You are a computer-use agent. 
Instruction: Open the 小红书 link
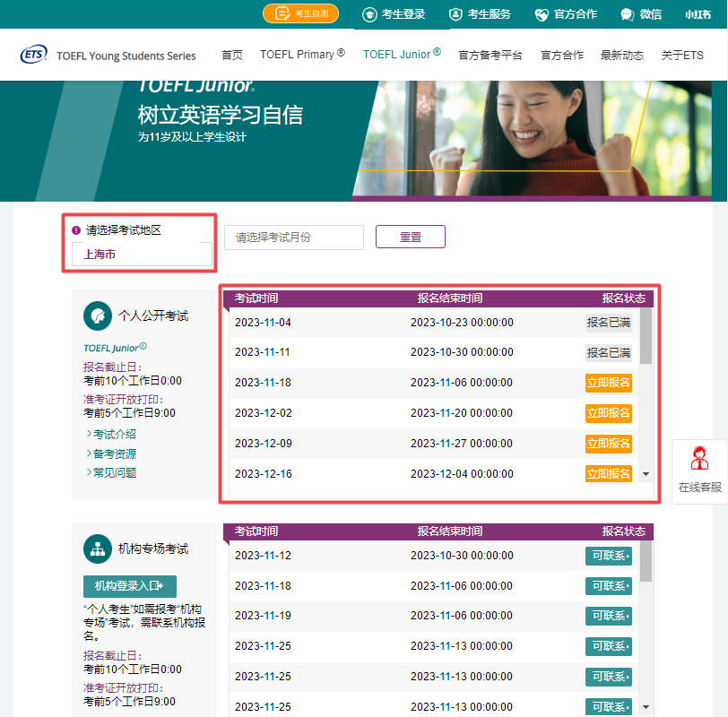click(x=698, y=14)
